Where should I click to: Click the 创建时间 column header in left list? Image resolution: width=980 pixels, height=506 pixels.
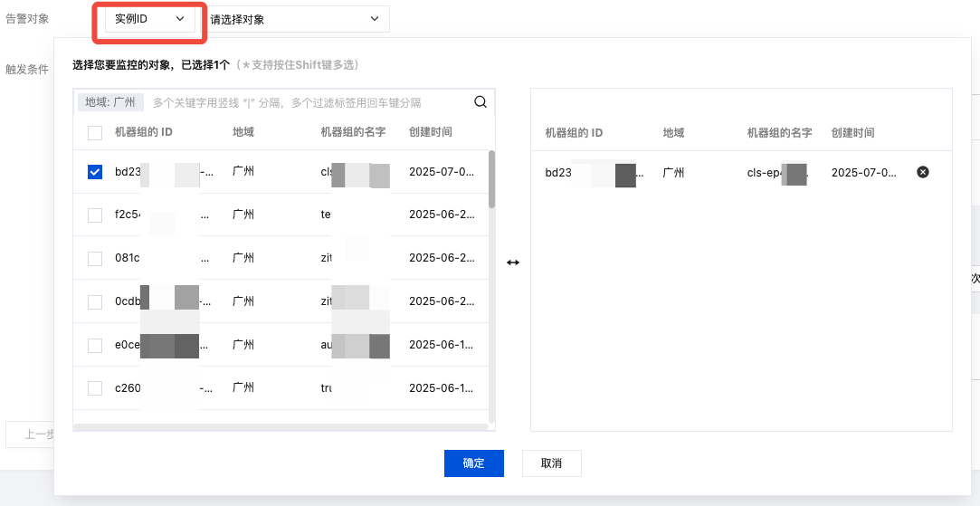[431, 132]
